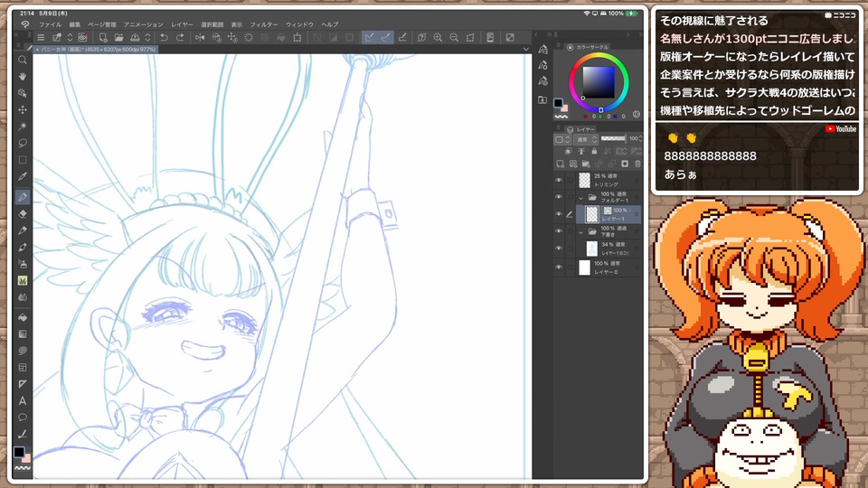Image resolution: width=868 pixels, height=488 pixels.
Task: Open the layer blend mode dropdown
Action: pyautogui.click(x=583, y=140)
